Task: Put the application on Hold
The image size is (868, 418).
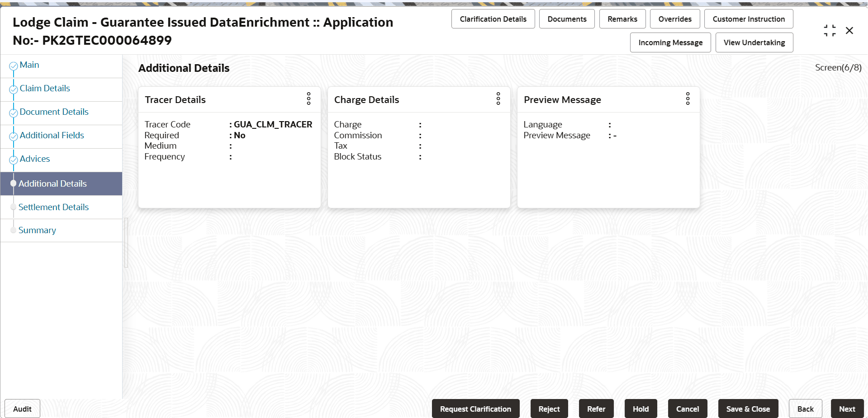Action: pyautogui.click(x=640, y=409)
